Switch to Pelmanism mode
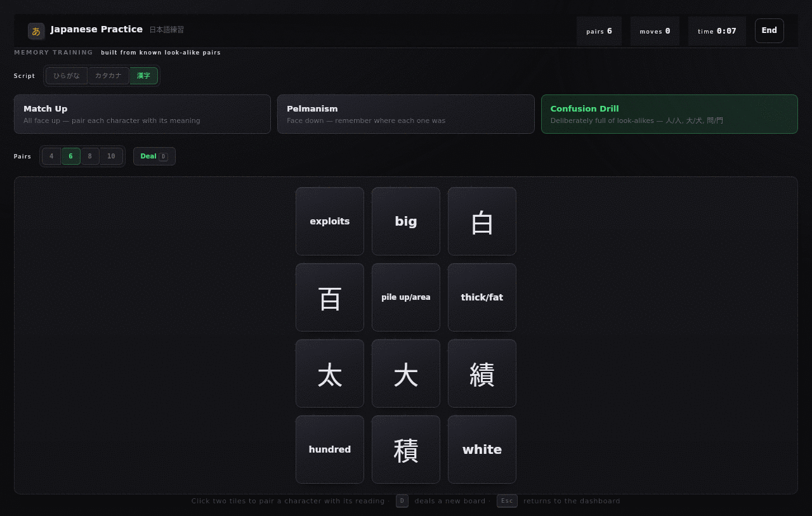 tap(406, 114)
